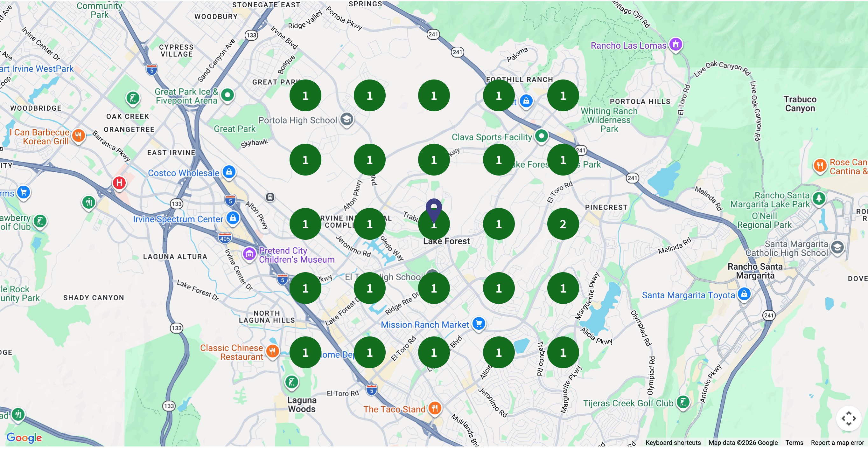Click Santa Margarita Toyota pin icon
Viewport: 868px width, 449px height.
744,294
